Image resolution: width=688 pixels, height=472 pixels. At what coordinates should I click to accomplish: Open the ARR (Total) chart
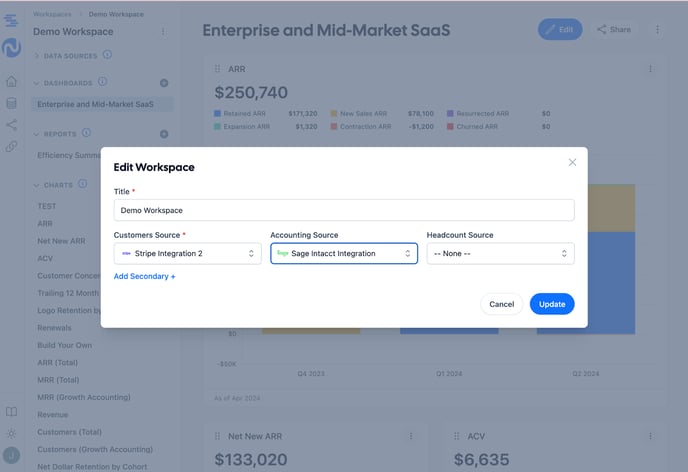click(57, 363)
